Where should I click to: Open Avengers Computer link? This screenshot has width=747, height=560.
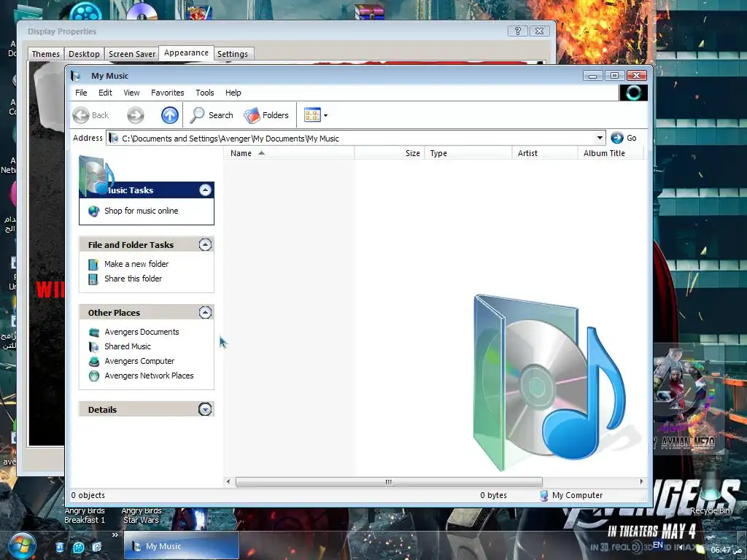pos(139,361)
